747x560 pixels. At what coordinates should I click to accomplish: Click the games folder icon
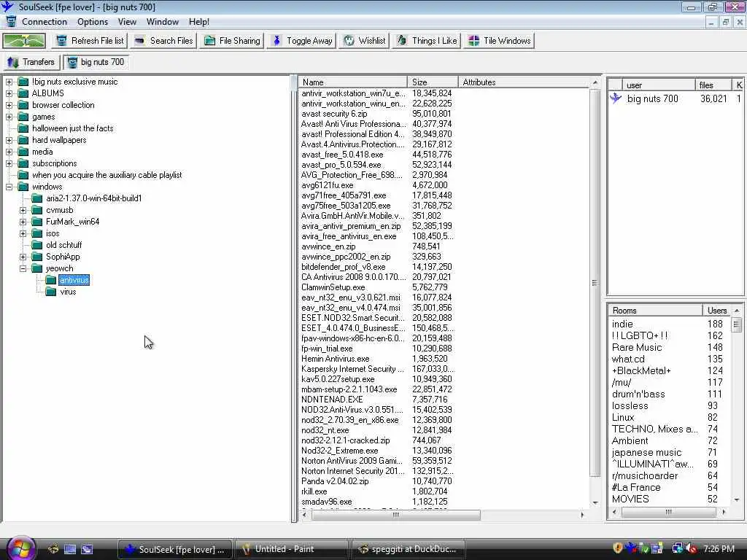tap(23, 117)
